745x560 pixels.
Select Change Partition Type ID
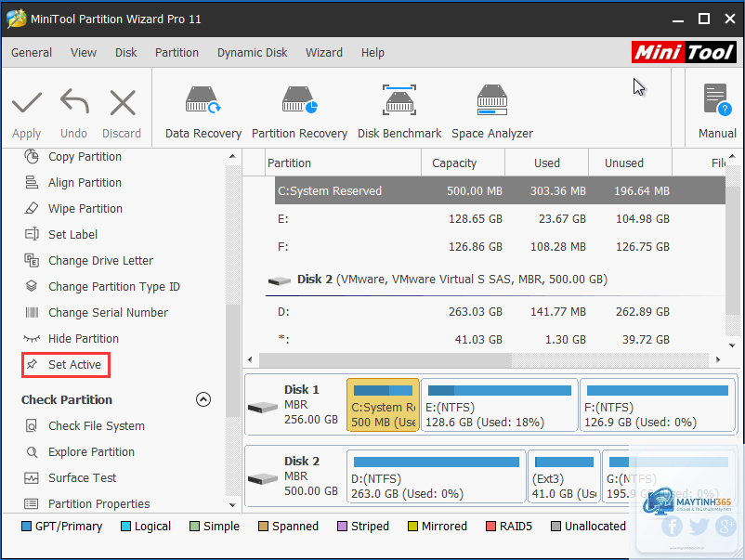[102, 286]
